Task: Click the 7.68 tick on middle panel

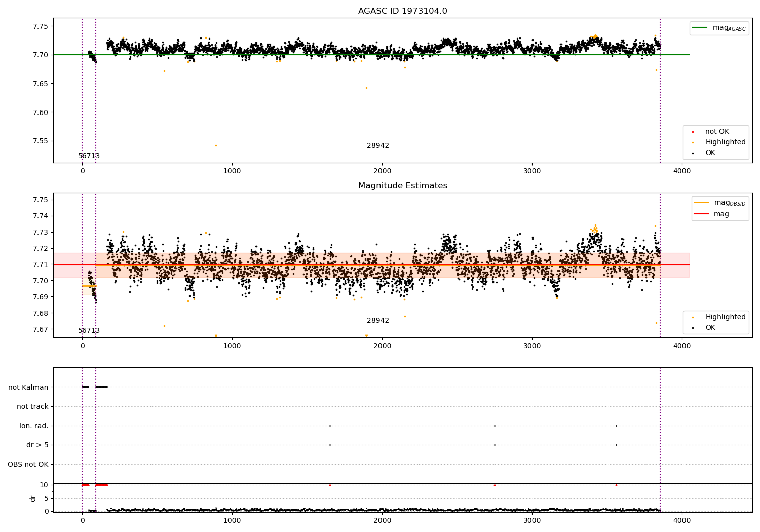Action: click(x=40, y=313)
